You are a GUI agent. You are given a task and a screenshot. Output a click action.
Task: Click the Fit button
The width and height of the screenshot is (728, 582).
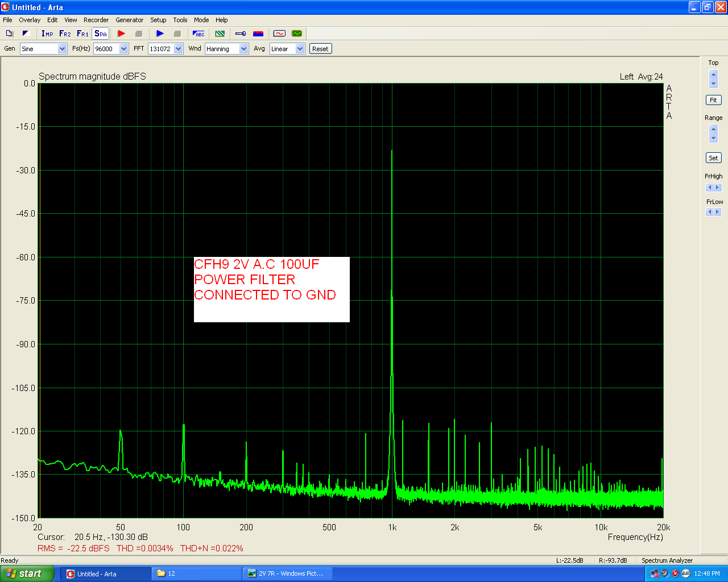tap(713, 100)
